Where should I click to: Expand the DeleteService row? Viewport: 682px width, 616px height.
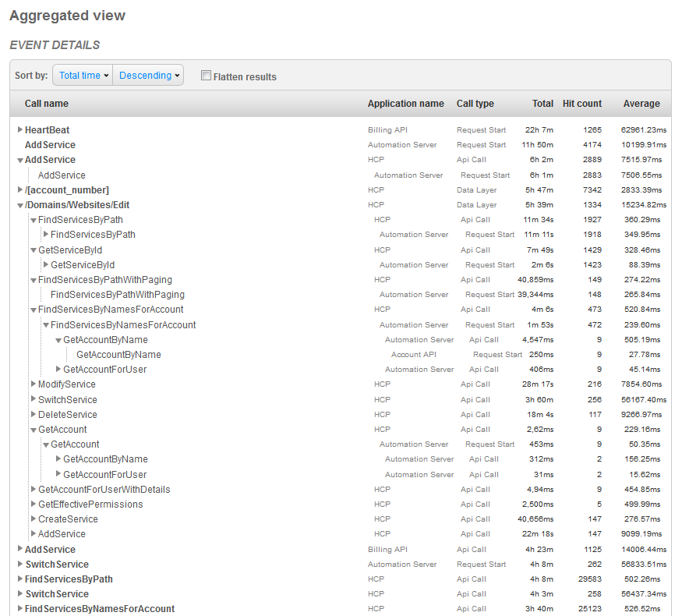coord(33,414)
